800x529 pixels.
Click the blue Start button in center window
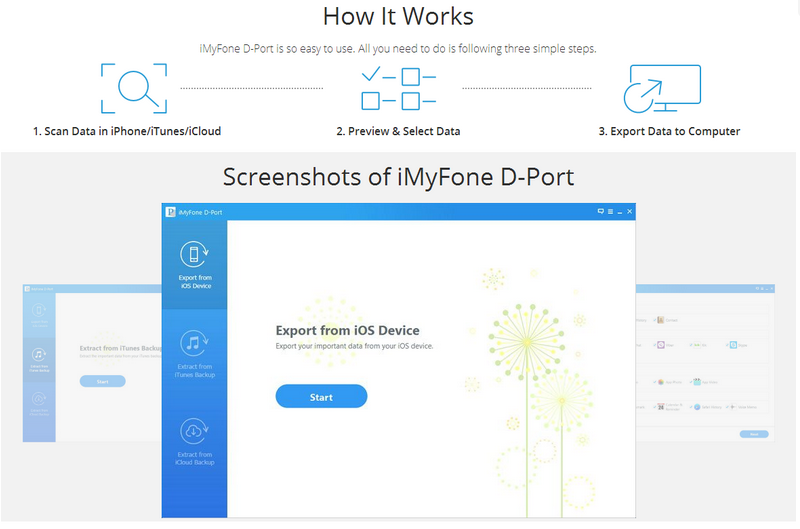tap(321, 396)
